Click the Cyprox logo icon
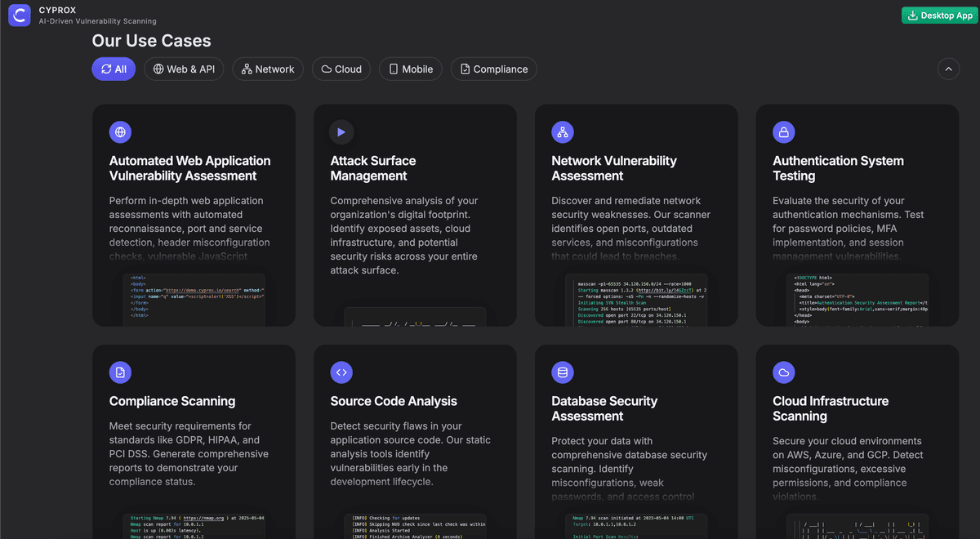Image resolution: width=980 pixels, height=539 pixels. click(x=20, y=16)
